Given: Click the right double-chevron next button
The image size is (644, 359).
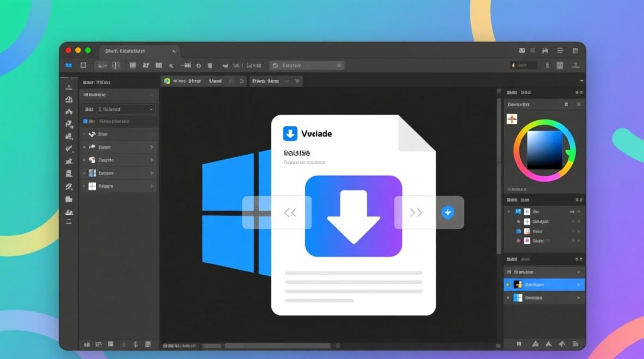Looking at the screenshot, I should coord(416,212).
